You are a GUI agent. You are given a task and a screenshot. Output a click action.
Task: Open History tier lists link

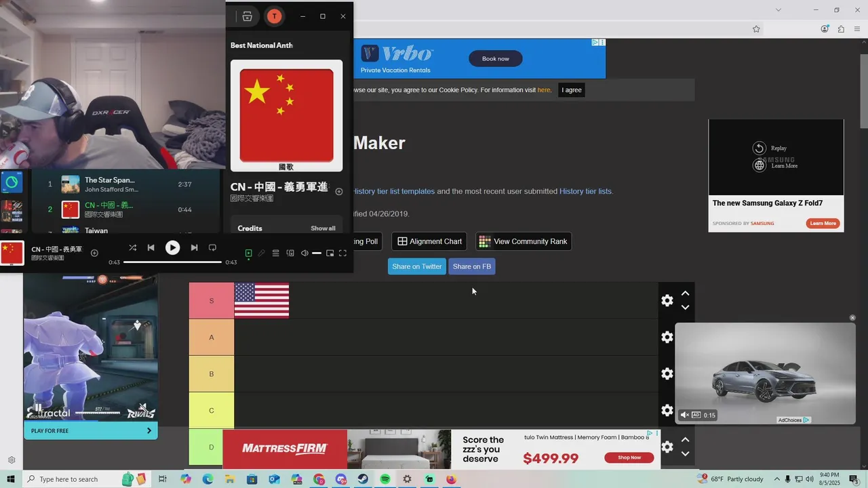585,191
